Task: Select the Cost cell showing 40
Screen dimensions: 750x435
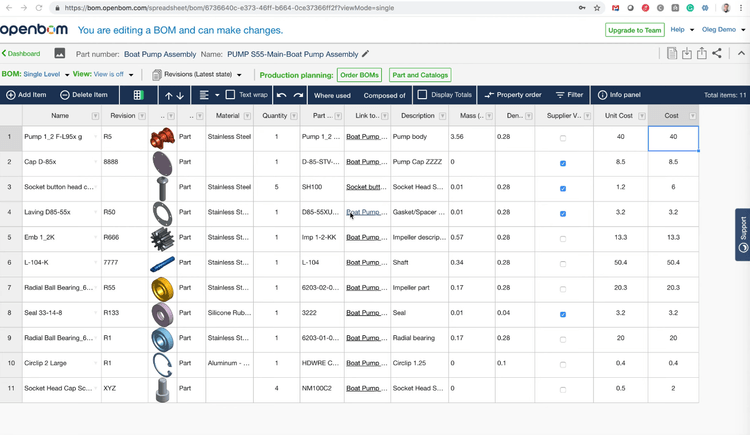Action: pyautogui.click(x=673, y=138)
